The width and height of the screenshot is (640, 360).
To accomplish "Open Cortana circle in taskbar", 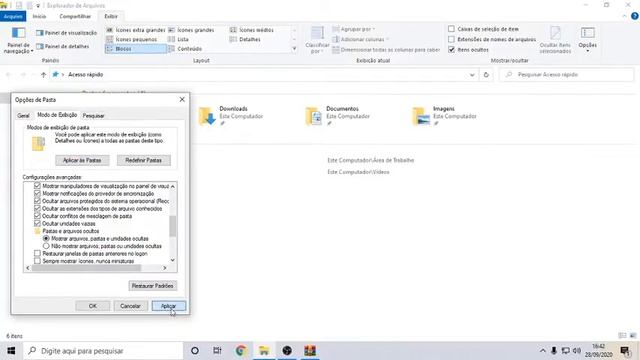I will click(x=195, y=351).
